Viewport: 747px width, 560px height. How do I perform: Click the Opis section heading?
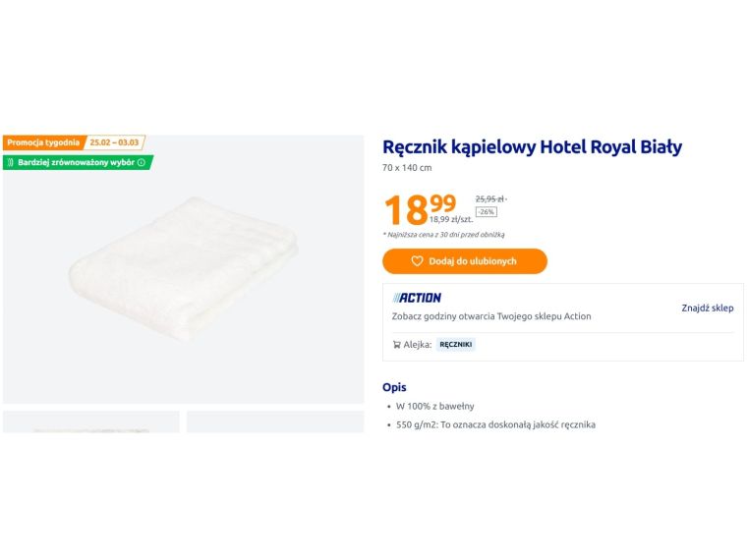394,387
